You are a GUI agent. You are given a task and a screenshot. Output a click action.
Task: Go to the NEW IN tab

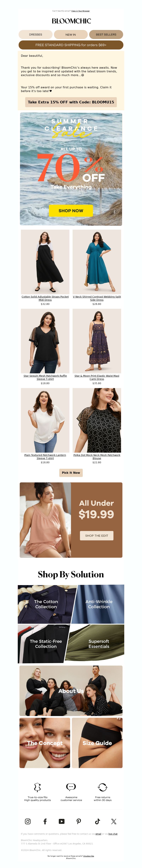coord(70,34)
